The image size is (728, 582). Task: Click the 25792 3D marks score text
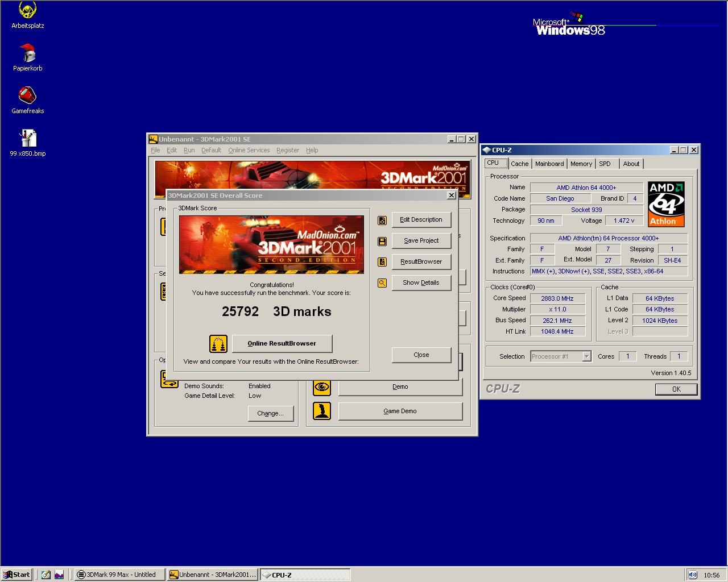pos(276,311)
